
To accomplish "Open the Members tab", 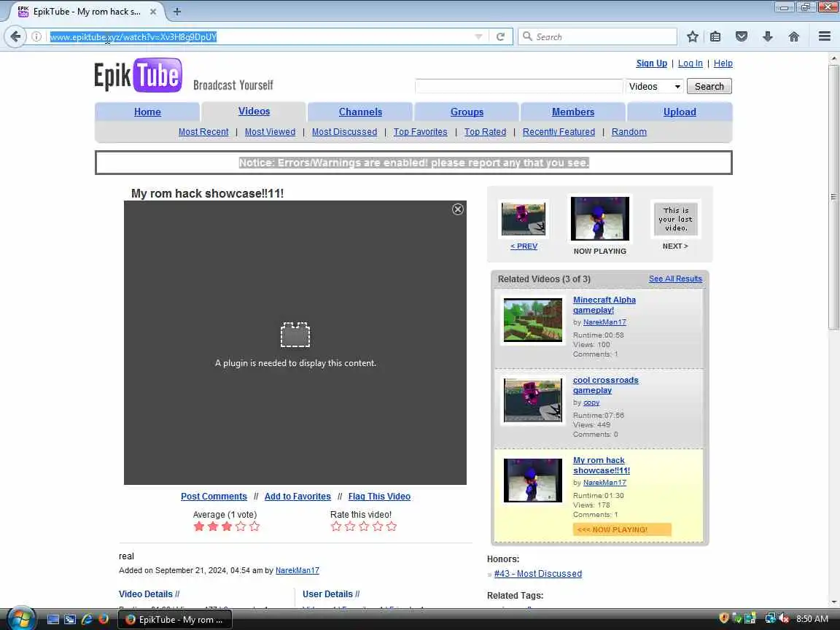I will [572, 112].
